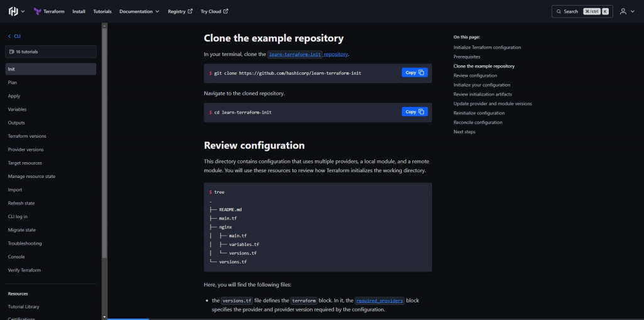Click the learn-terraform-init repository link
The height and width of the screenshot is (320, 644).
tap(308, 54)
